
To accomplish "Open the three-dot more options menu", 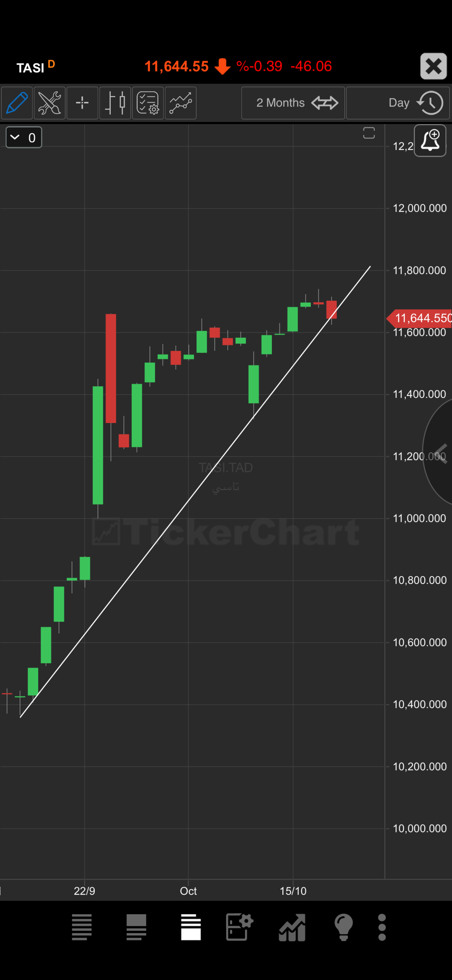I will click(x=382, y=927).
